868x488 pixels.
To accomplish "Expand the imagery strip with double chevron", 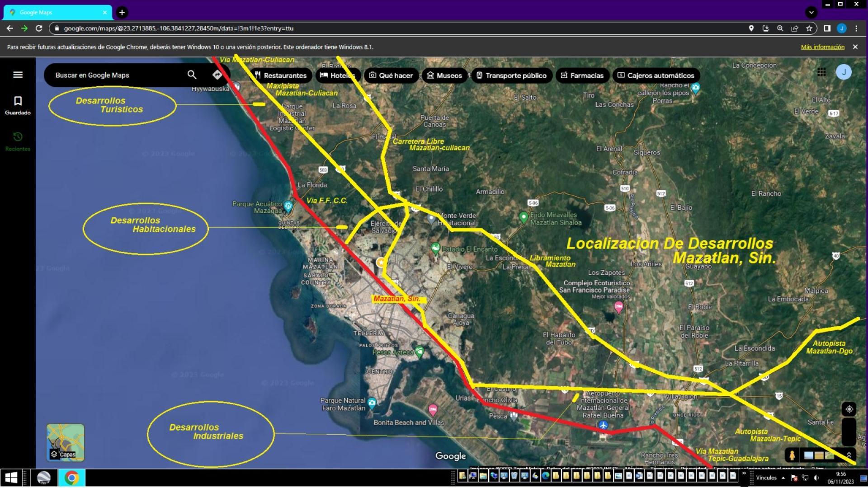I will (x=849, y=455).
